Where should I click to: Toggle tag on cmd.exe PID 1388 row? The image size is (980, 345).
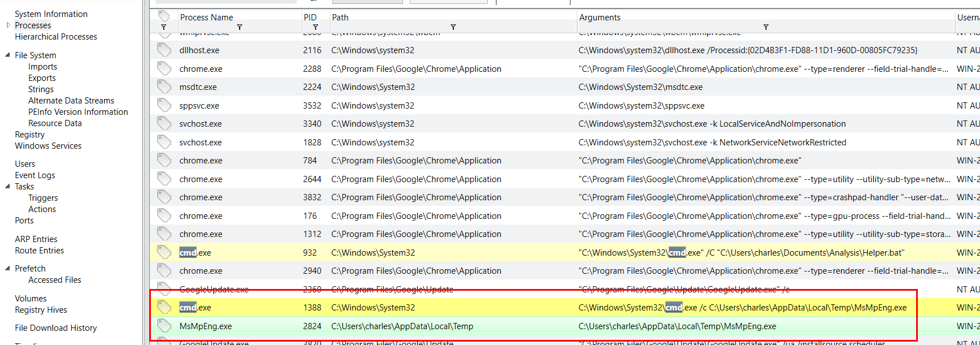[x=164, y=307]
